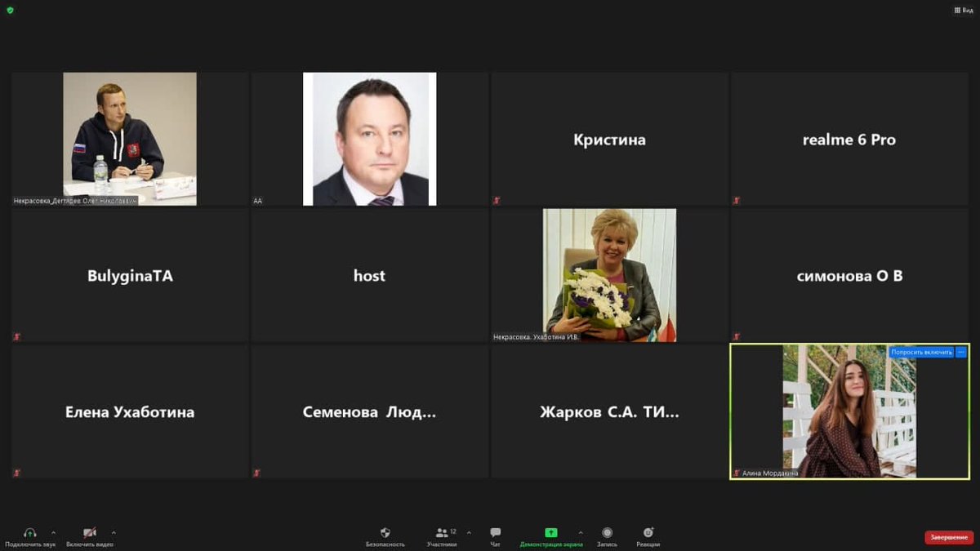Select the Ухаботина И.В. photo tile
980x551 pixels.
[x=609, y=275]
